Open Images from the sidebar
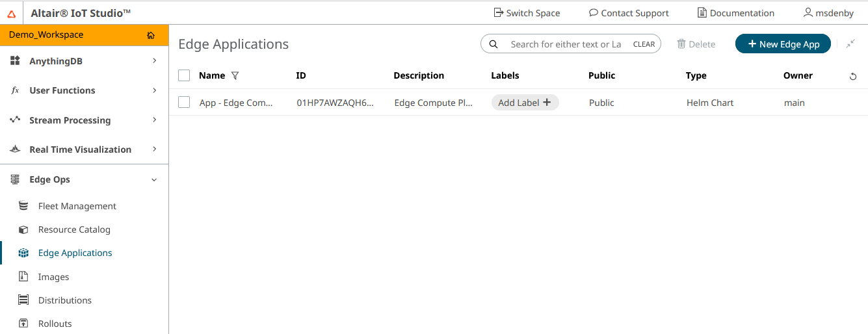Viewport: 868px width, 334px height. pyautogui.click(x=53, y=277)
